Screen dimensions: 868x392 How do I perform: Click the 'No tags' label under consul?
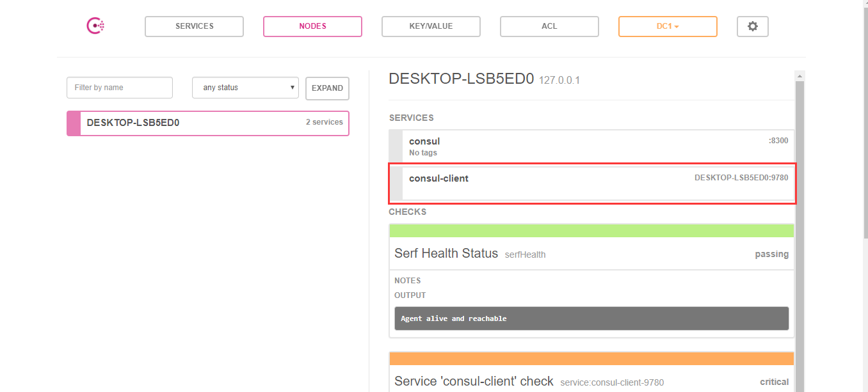[423, 153]
